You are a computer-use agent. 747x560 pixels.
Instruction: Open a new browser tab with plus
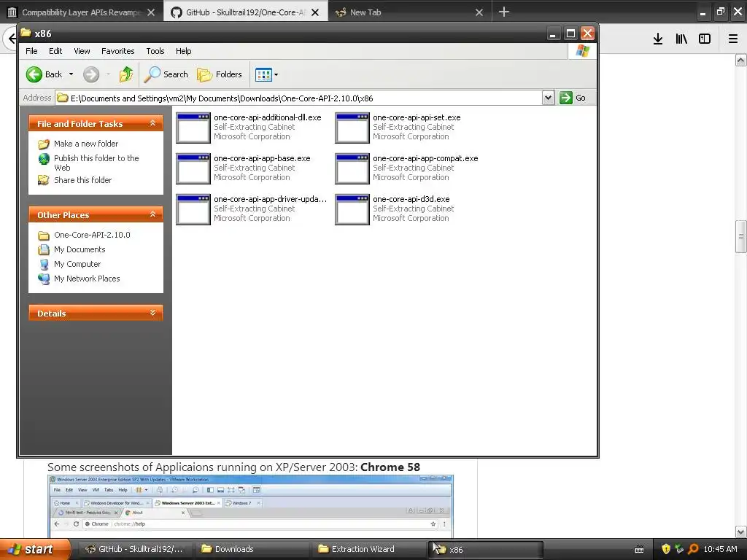click(x=503, y=12)
